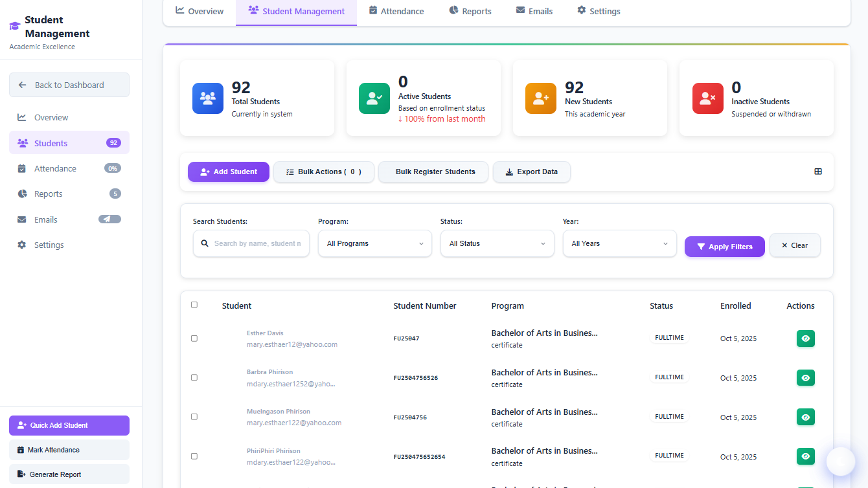Screen dimensions: 868x488
Task: View Esther Davis with the eye icon
Action: pos(805,338)
